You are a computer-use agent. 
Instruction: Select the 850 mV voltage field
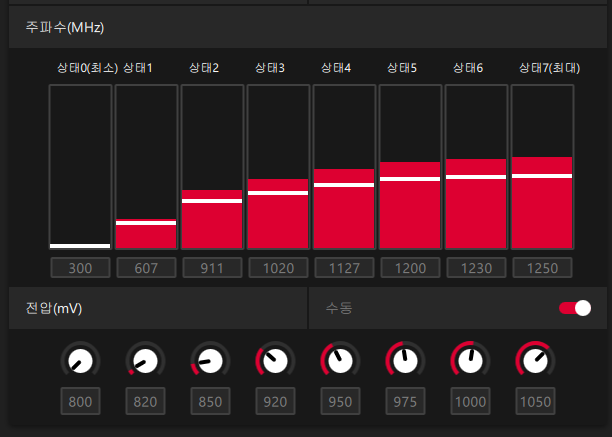210,401
